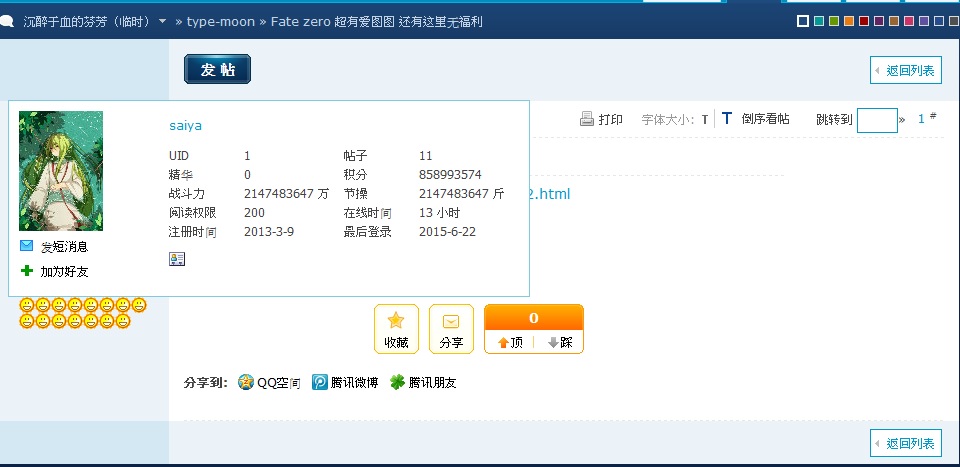960x467 pixels.
Task: Click the envelope send message icon
Action: (x=26, y=245)
